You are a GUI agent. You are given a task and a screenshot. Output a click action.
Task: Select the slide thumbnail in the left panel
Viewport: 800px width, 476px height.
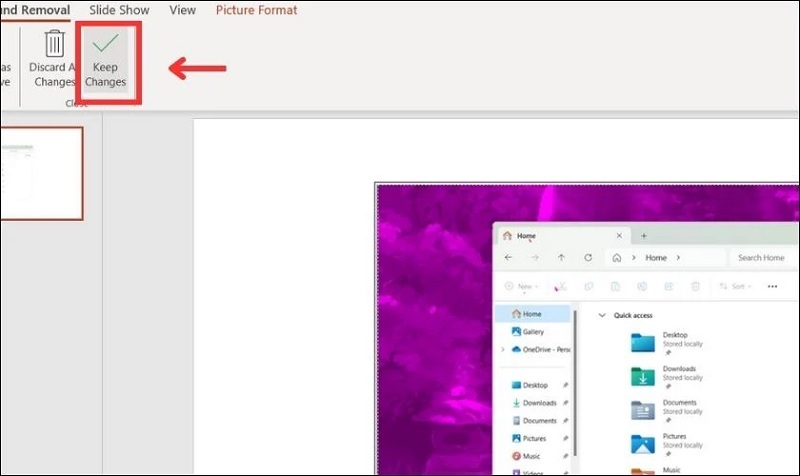[x=40, y=173]
